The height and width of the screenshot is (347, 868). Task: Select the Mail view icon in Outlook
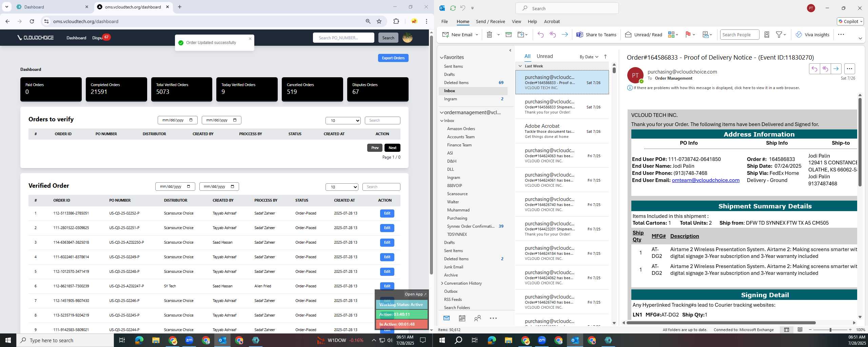pos(447,318)
